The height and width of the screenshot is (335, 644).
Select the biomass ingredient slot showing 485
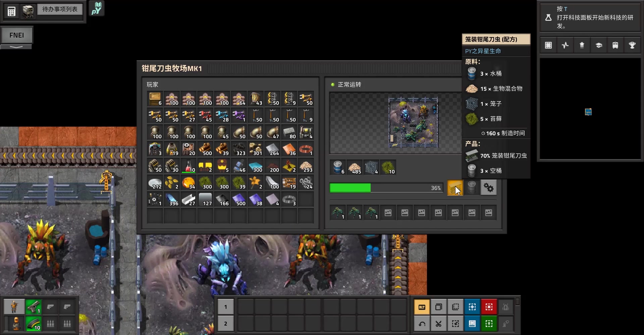355,167
